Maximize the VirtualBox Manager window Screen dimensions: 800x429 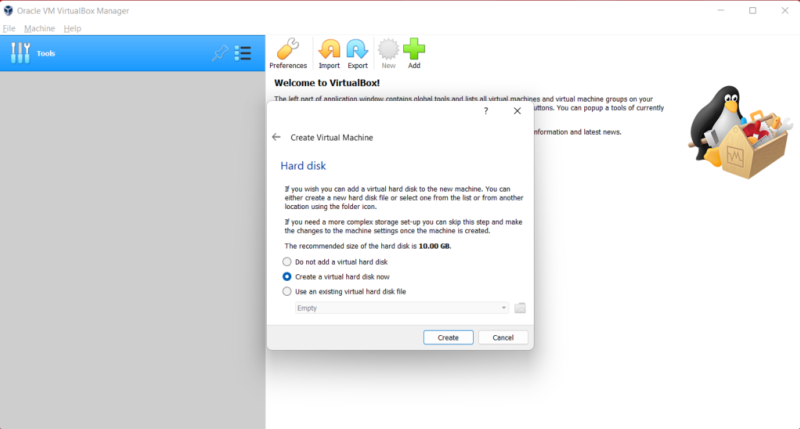pyautogui.click(x=753, y=10)
